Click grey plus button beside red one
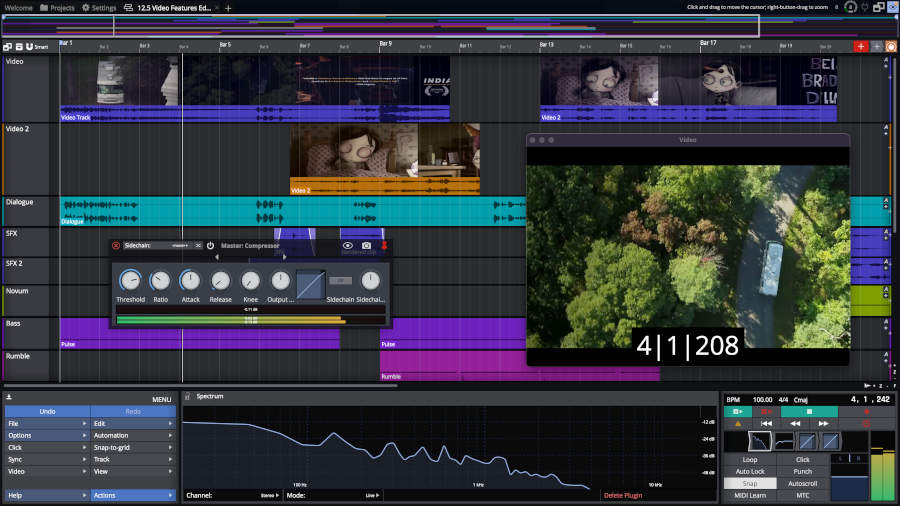This screenshot has width=900, height=506. [876, 46]
